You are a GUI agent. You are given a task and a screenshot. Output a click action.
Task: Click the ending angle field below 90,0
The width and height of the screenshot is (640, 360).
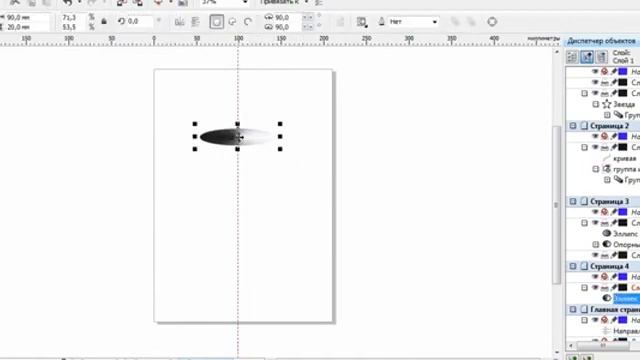288,27
